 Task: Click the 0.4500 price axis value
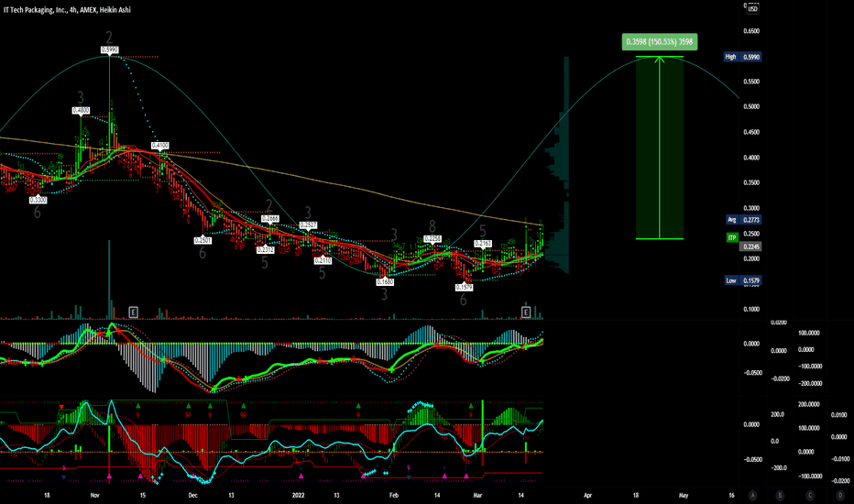click(x=751, y=132)
